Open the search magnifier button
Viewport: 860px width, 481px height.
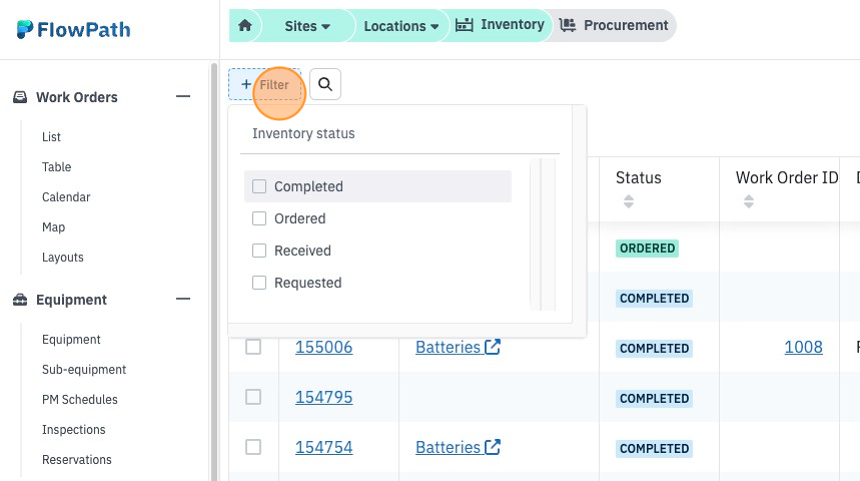325,84
